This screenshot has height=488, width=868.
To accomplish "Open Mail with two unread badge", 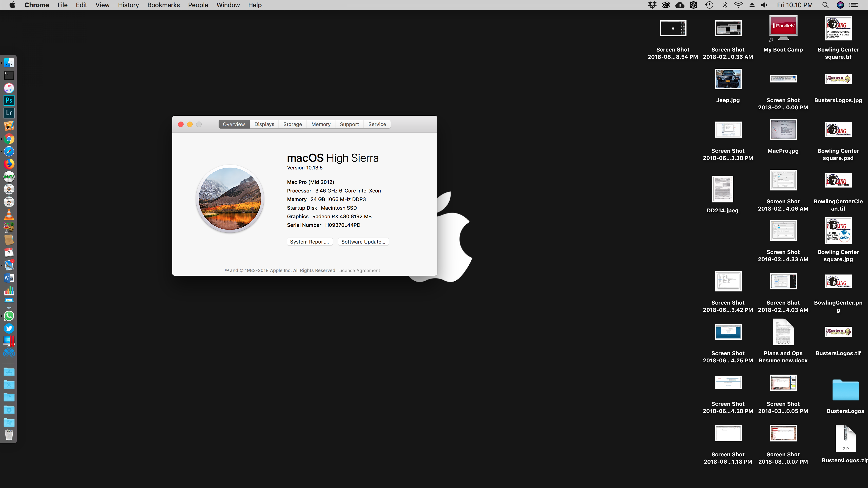I will (9, 265).
